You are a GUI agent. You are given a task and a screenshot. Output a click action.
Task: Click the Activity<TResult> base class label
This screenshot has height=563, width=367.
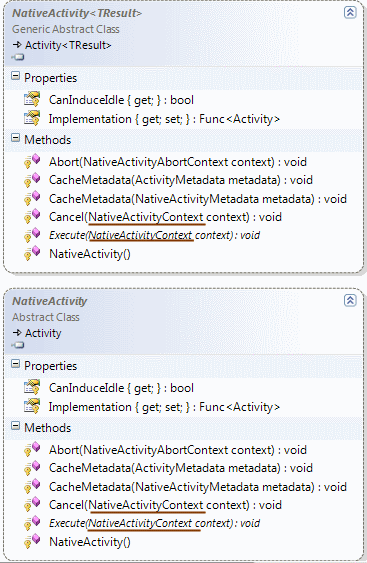pos(68,45)
